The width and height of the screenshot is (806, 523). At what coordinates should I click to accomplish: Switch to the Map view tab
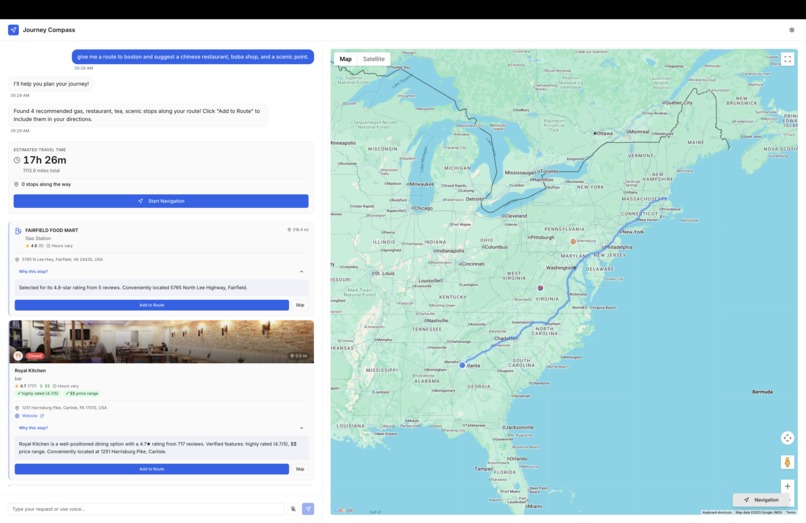346,59
